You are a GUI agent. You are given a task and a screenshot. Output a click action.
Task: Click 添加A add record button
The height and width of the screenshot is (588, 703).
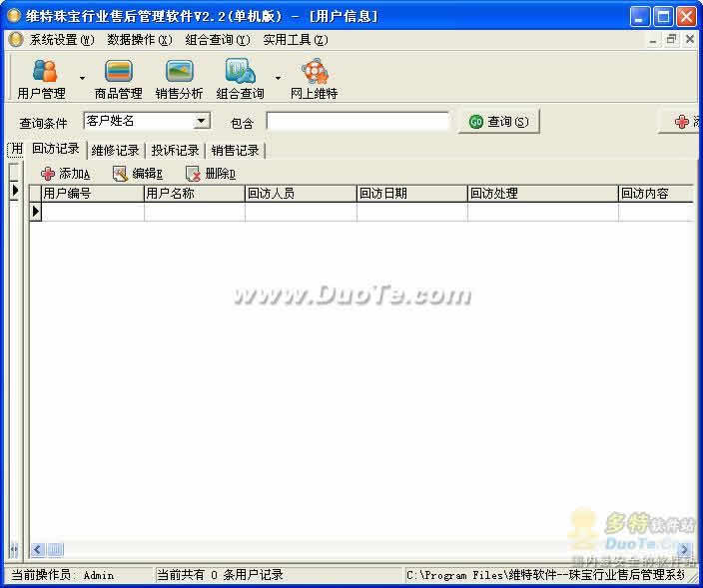click(66, 174)
